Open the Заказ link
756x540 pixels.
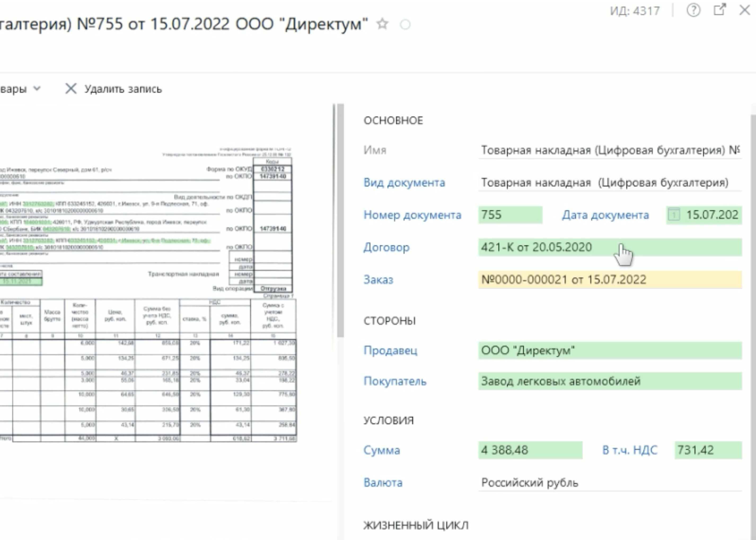[378, 280]
